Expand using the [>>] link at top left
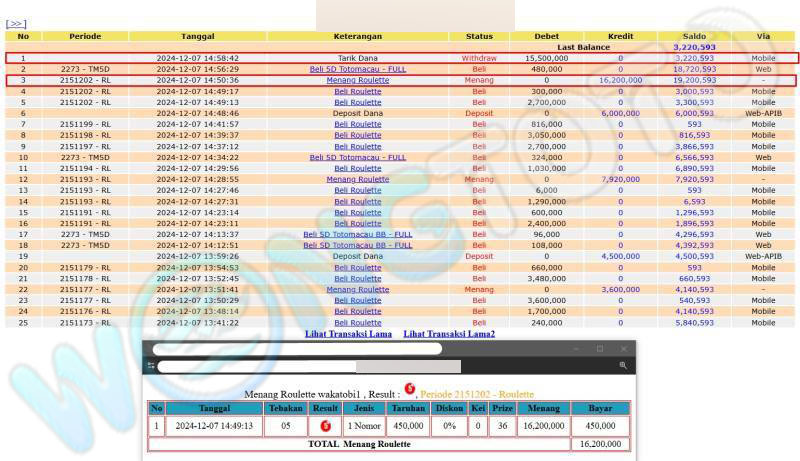The image size is (800, 461). click(16, 23)
